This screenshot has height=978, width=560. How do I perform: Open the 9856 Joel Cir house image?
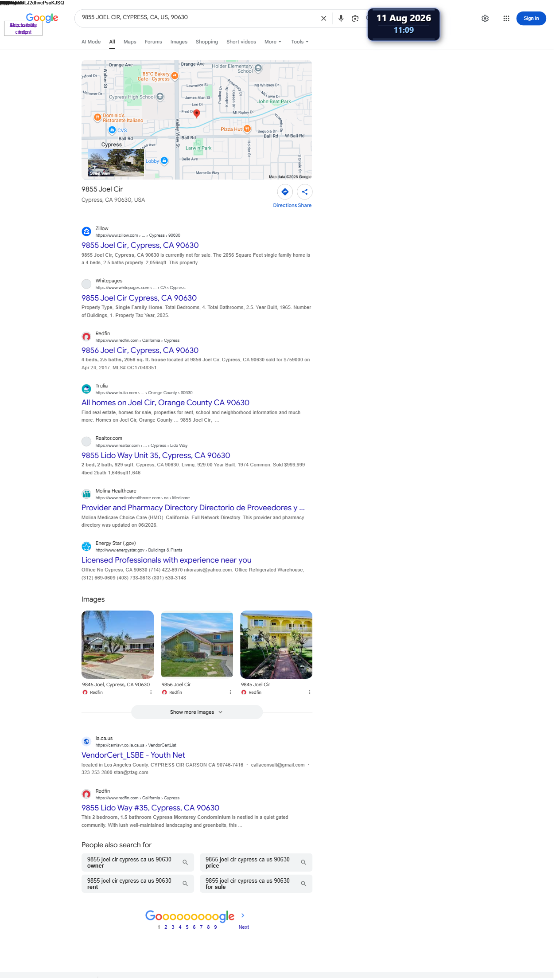197,645
